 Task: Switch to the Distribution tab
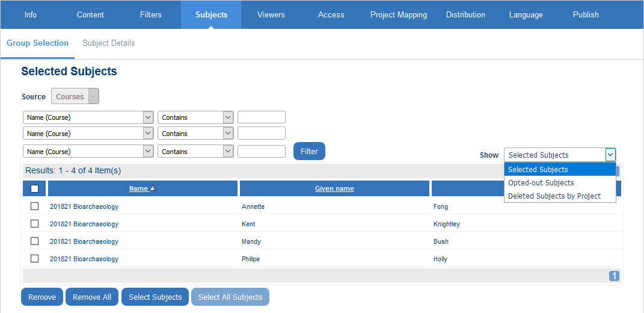click(466, 15)
